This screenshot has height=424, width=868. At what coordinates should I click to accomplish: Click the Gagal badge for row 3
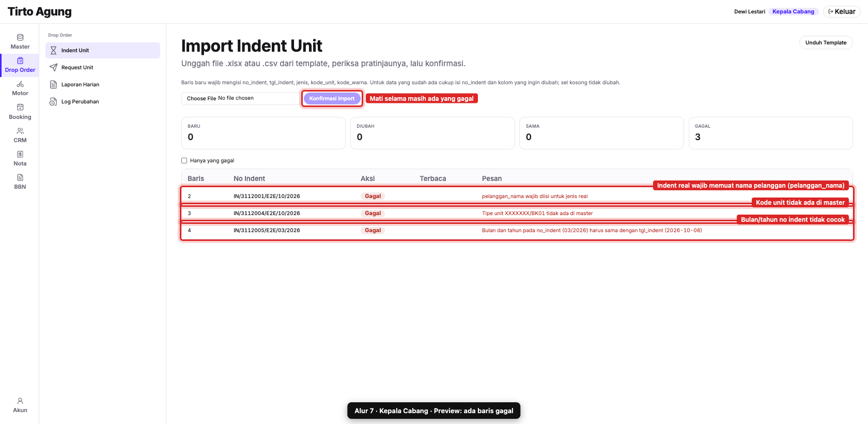coord(373,213)
